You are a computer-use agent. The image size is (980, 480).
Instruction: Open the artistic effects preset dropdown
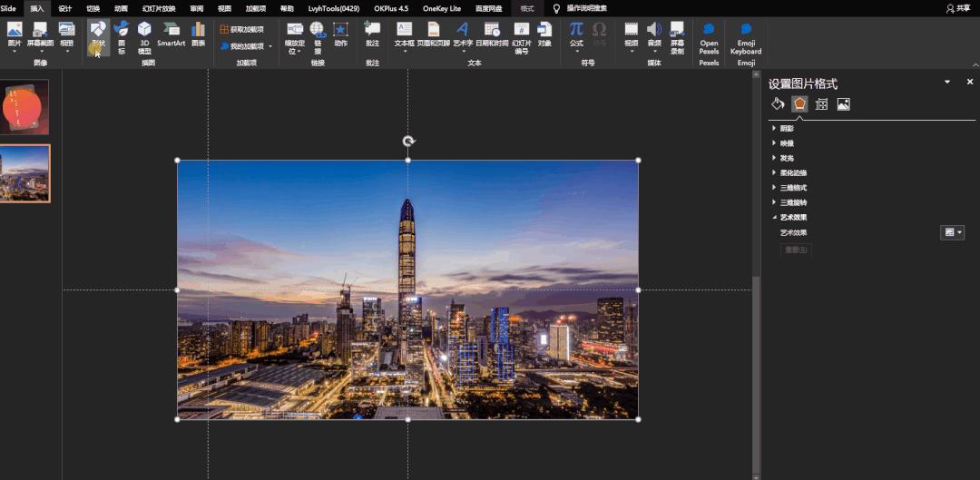click(952, 232)
